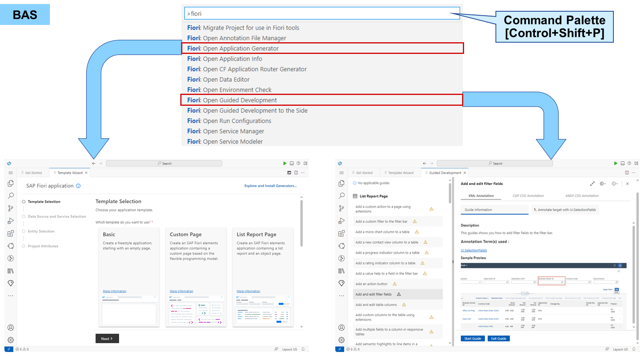Open the info dropdown in the guide header
Screen dimensions: 644x356
tap(615, 183)
